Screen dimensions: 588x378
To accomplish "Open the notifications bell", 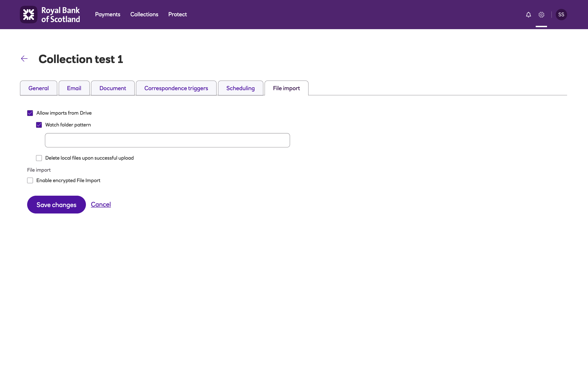I will pyautogui.click(x=528, y=15).
